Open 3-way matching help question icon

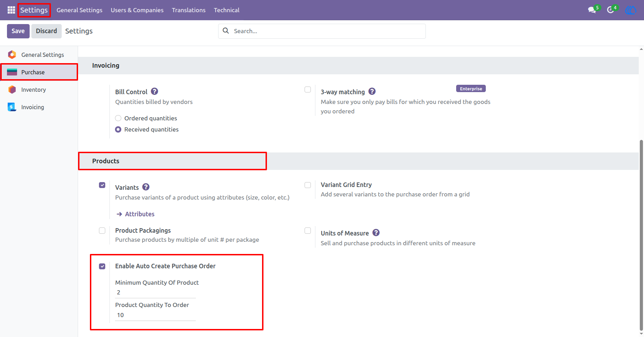372,91
